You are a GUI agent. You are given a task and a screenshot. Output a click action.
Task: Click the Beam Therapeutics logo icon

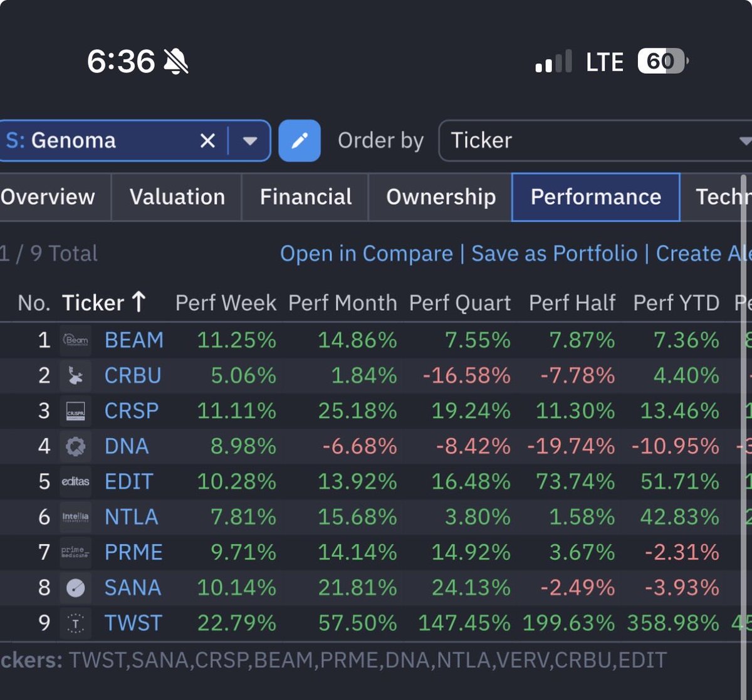76,340
